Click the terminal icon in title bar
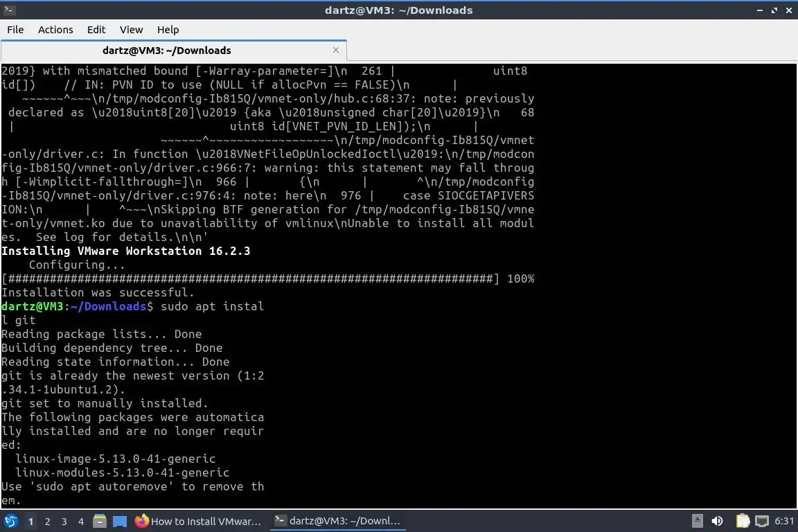798x532 pixels. click(9, 10)
